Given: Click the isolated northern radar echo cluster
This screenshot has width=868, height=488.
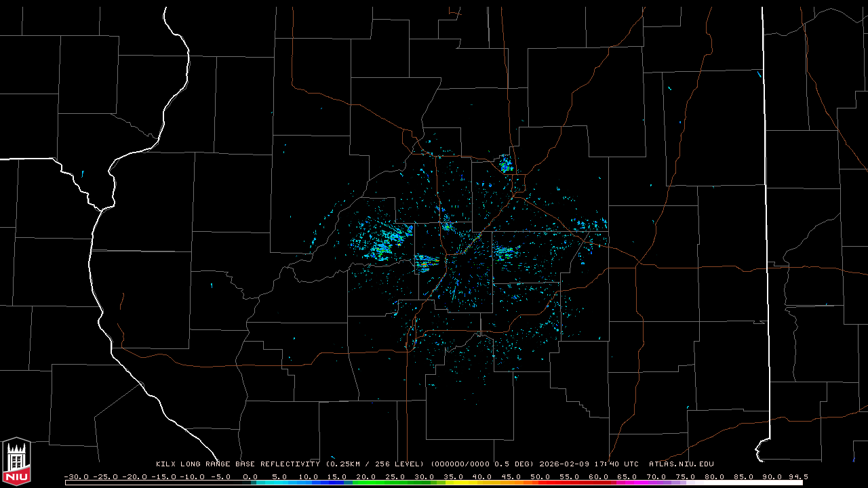Looking at the screenshot, I should 505,163.
